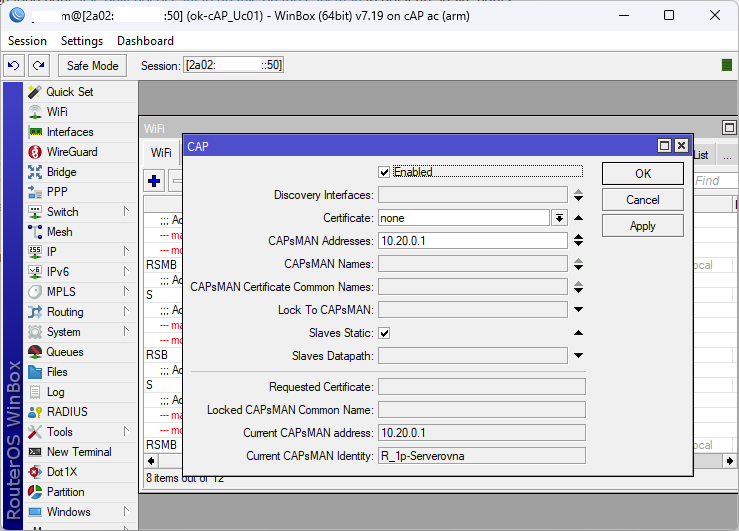The width and height of the screenshot is (739, 531).
Task: Expand the Routing submenu
Action: click(126, 311)
